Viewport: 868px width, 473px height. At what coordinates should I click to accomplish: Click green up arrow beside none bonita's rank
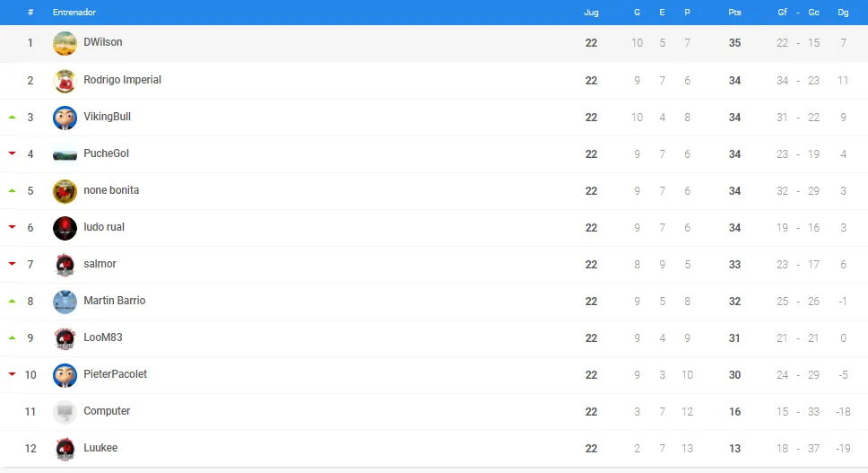coord(13,190)
